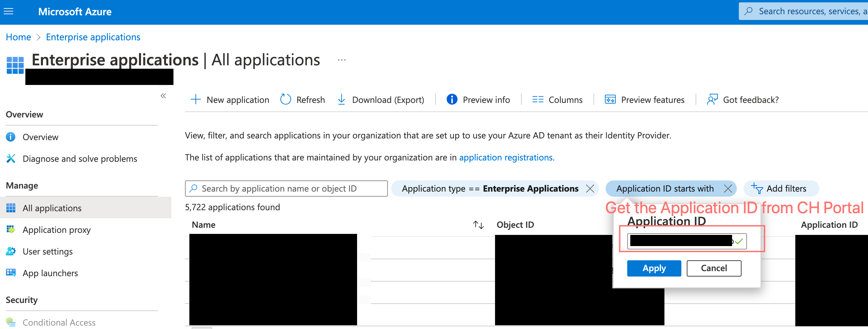Open Application proxy in sidebar

[56, 229]
